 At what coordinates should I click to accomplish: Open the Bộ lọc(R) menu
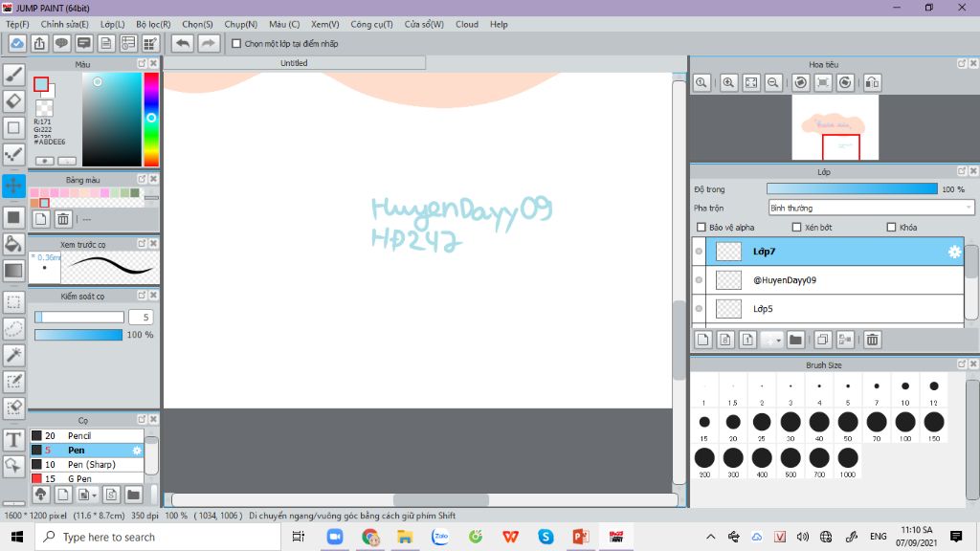pos(153,24)
